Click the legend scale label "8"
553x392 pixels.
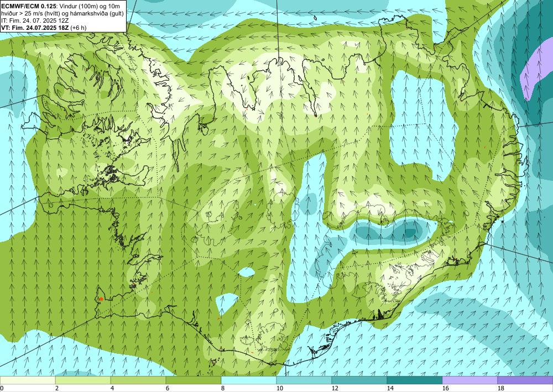pos(222,389)
